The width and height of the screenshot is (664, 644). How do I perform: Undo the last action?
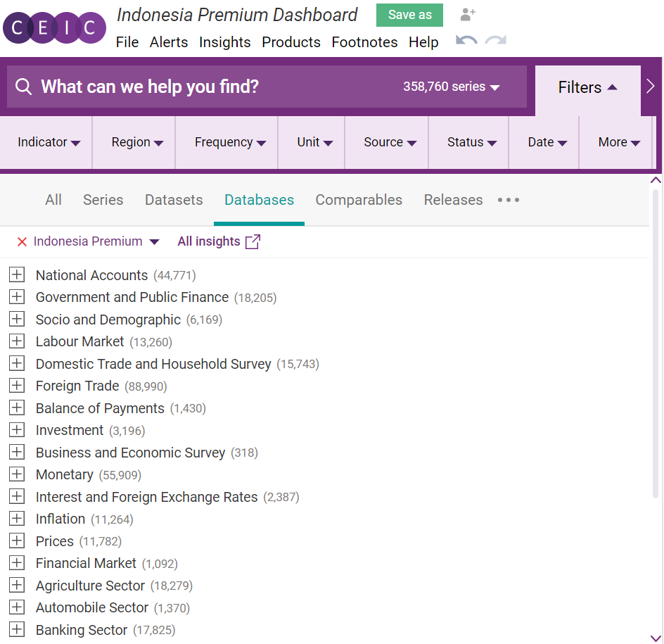click(x=466, y=41)
